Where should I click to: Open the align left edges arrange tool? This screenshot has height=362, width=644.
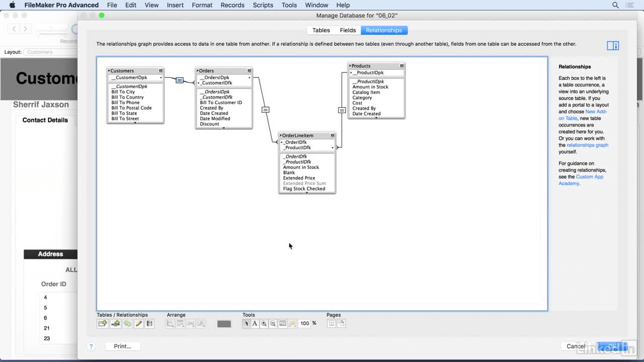tap(170, 324)
